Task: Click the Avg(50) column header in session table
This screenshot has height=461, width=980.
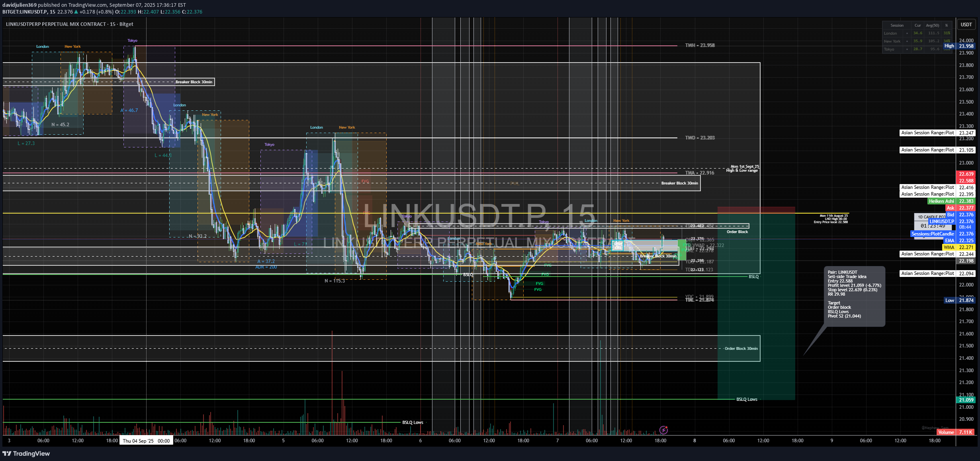Action: [x=933, y=25]
